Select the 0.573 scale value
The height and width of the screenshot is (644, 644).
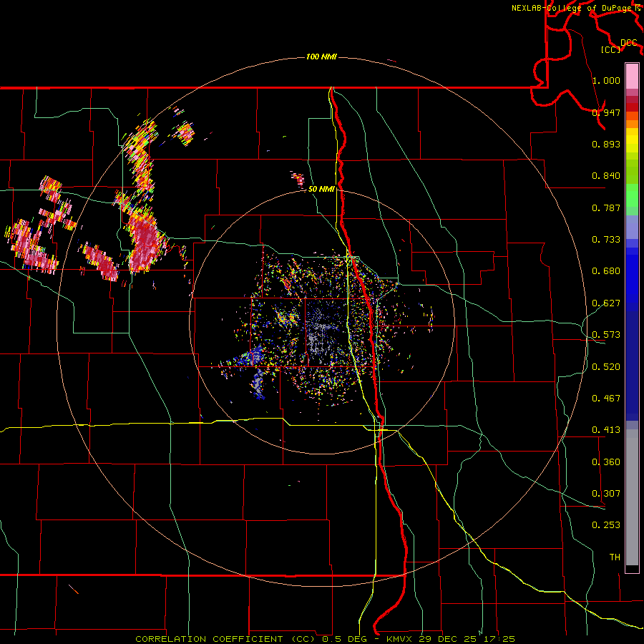[606, 335]
